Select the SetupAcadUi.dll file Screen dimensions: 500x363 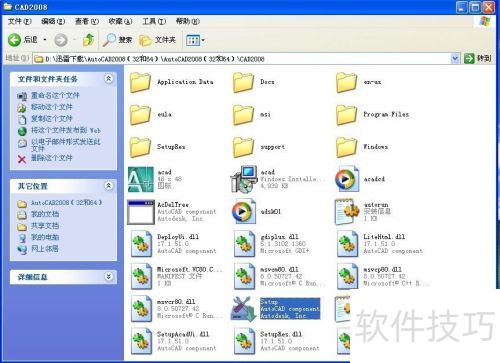point(173,341)
